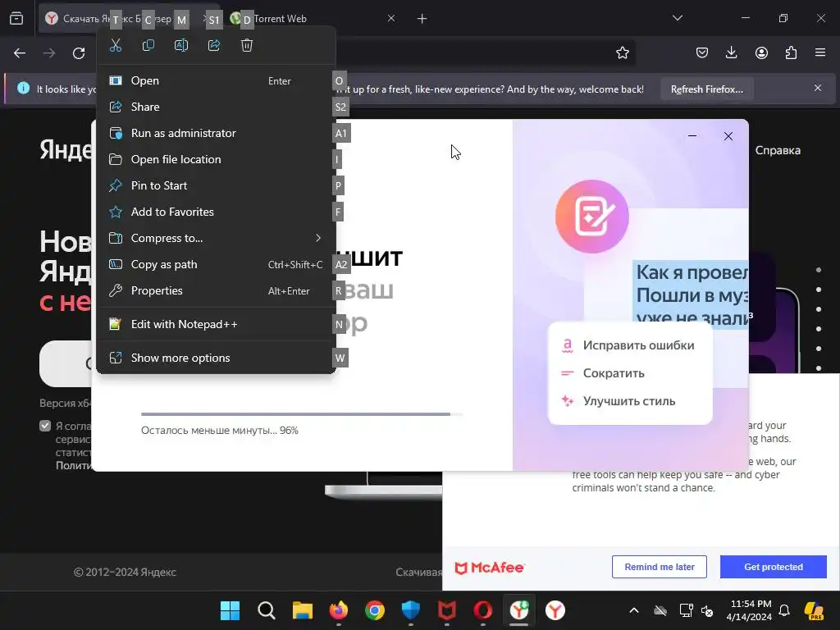The image size is (840, 630).
Task: Open McAfee from the taskbar
Action: point(447,610)
